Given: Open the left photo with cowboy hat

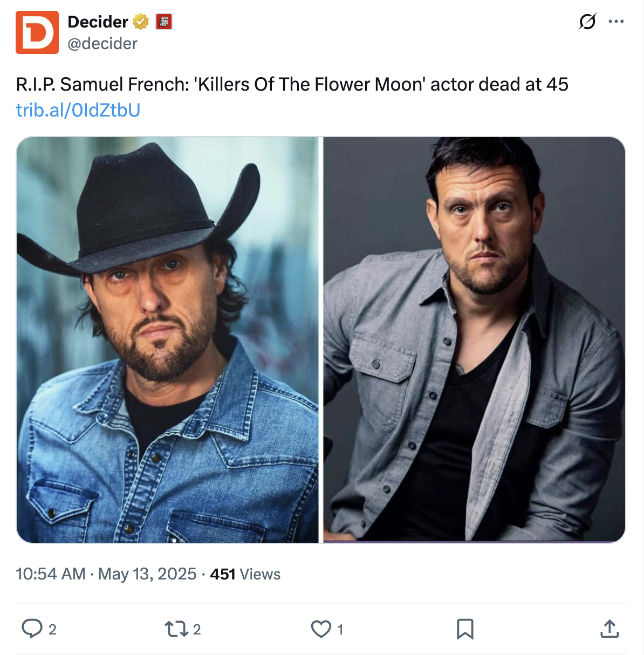Looking at the screenshot, I should pyautogui.click(x=168, y=340).
